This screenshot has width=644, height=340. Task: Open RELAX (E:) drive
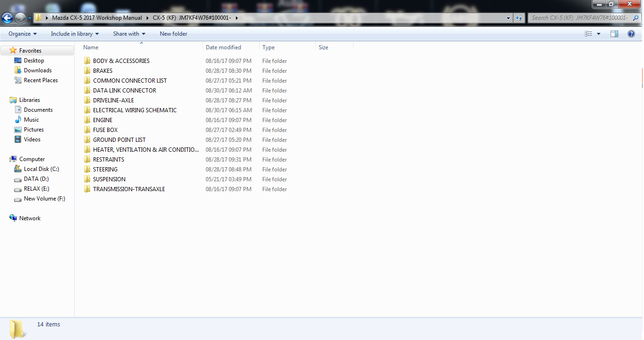pos(36,189)
